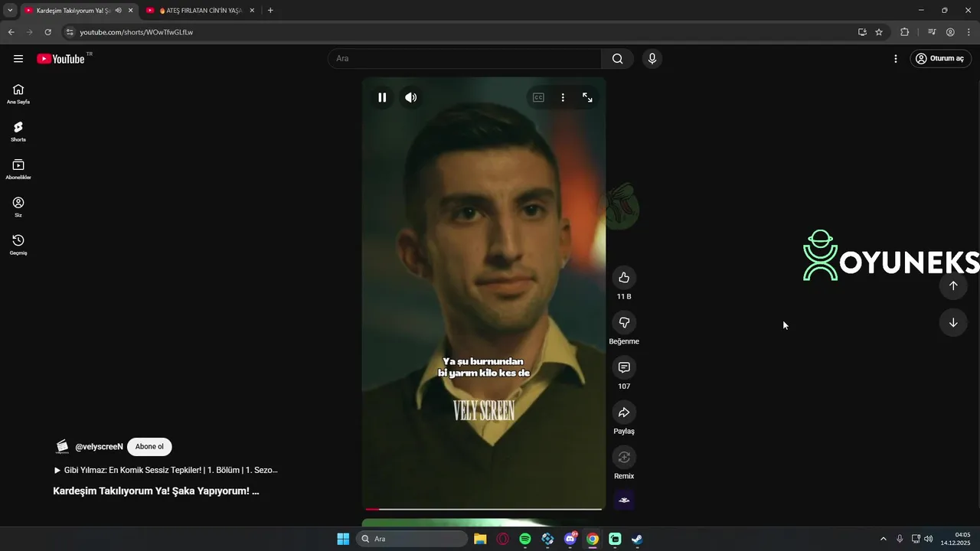Open the linked Gibi Yılmaz video

click(x=166, y=470)
